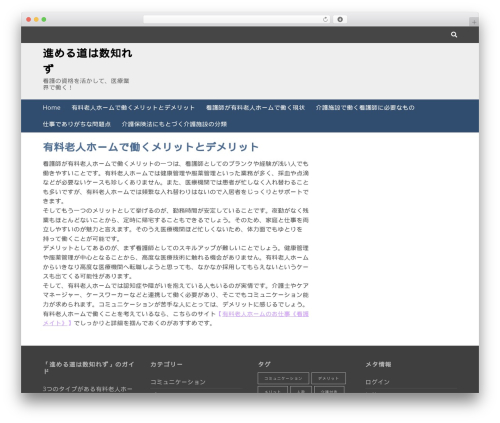Viewport: 500px width, 423px height.
Task: Click the article heading 有料老人ホームで働くメリットとデメリット
Action: click(151, 147)
